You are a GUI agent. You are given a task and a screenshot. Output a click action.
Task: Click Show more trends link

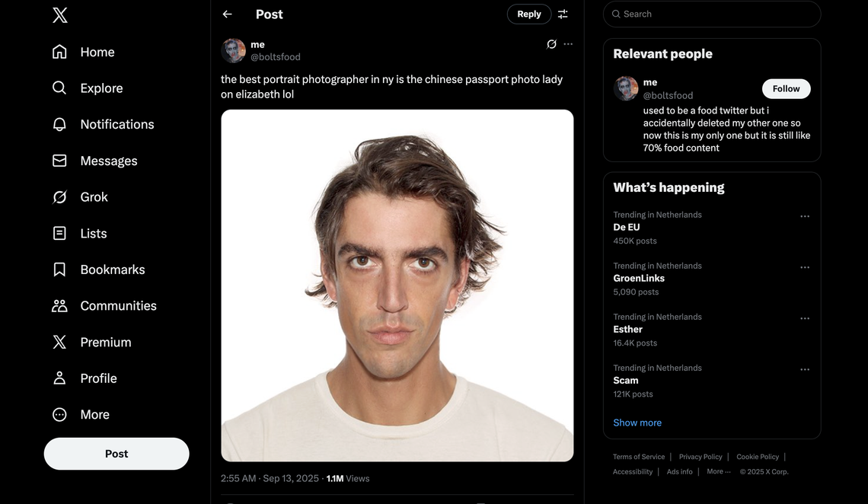pos(637,423)
